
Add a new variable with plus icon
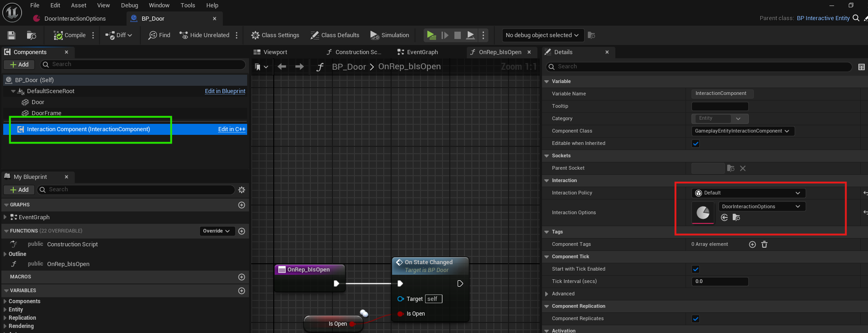click(x=242, y=291)
